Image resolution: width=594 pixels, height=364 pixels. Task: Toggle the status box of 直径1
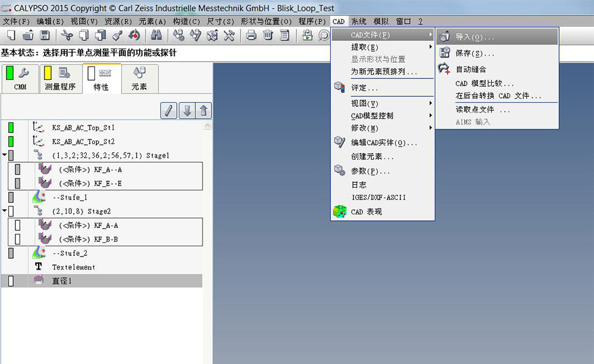tap(11, 281)
